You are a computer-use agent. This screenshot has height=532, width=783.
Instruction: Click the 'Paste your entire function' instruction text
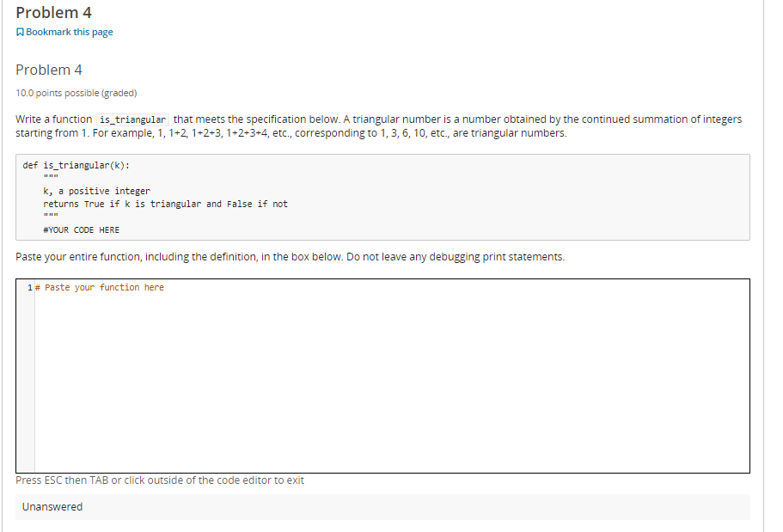click(290, 256)
